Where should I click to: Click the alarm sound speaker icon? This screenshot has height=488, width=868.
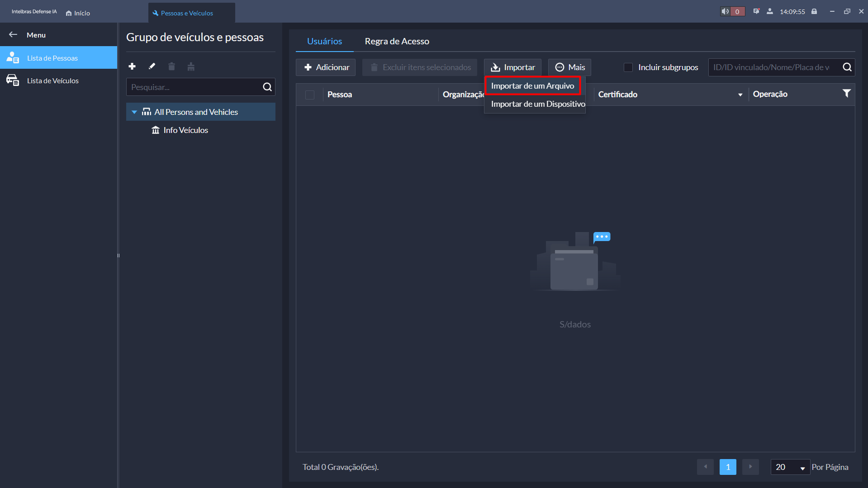[725, 12]
